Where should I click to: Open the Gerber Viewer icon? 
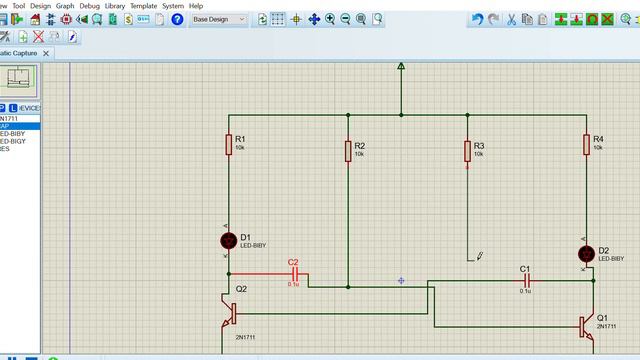[x=97, y=19]
